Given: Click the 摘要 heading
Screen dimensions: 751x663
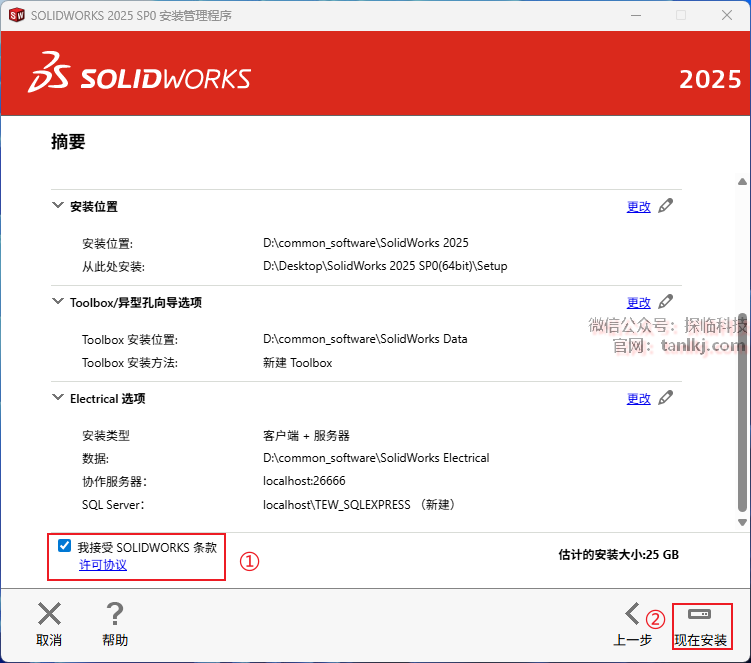Looking at the screenshot, I should [x=68, y=141].
